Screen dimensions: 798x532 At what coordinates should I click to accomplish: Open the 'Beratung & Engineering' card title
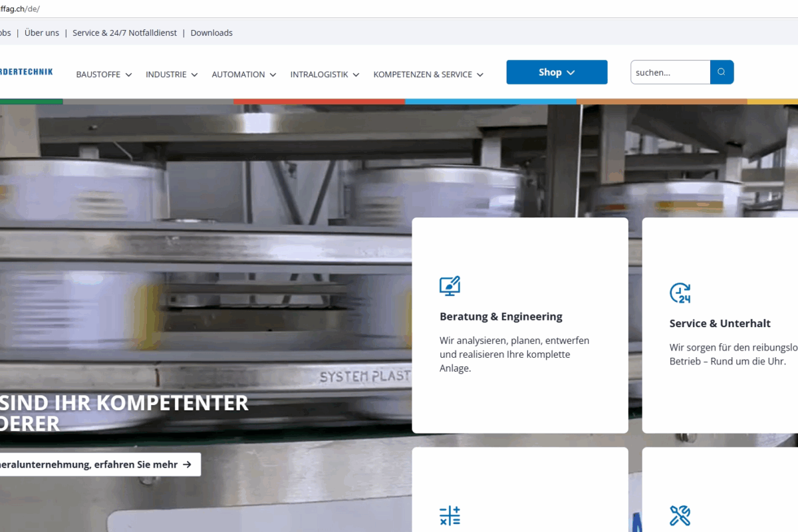[501, 317]
